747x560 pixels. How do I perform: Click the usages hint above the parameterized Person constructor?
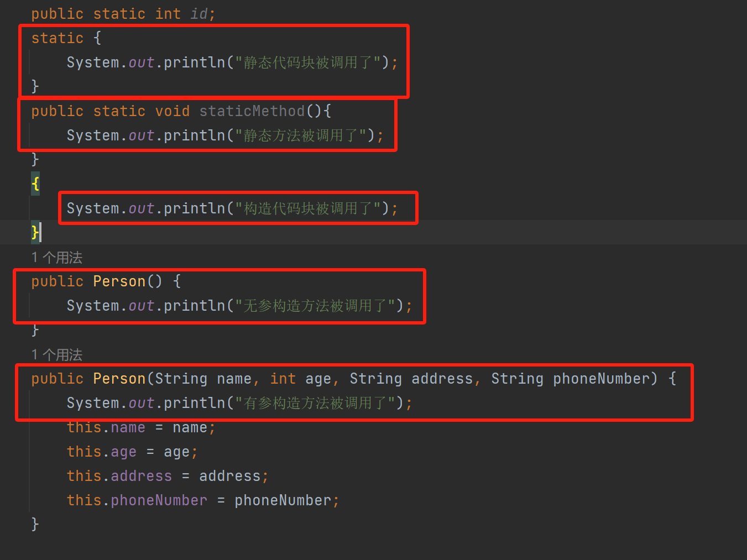click(x=57, y=355)
